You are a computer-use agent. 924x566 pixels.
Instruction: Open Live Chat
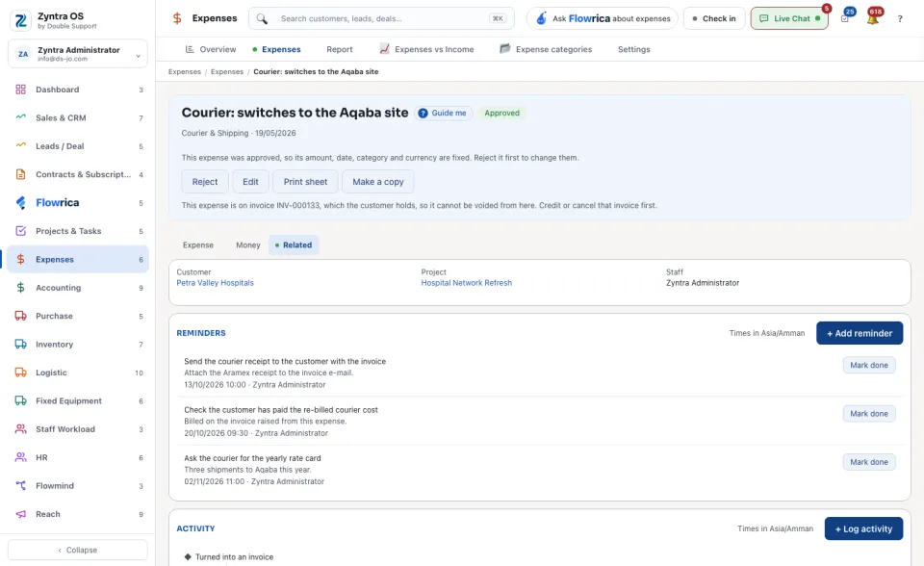789,19
